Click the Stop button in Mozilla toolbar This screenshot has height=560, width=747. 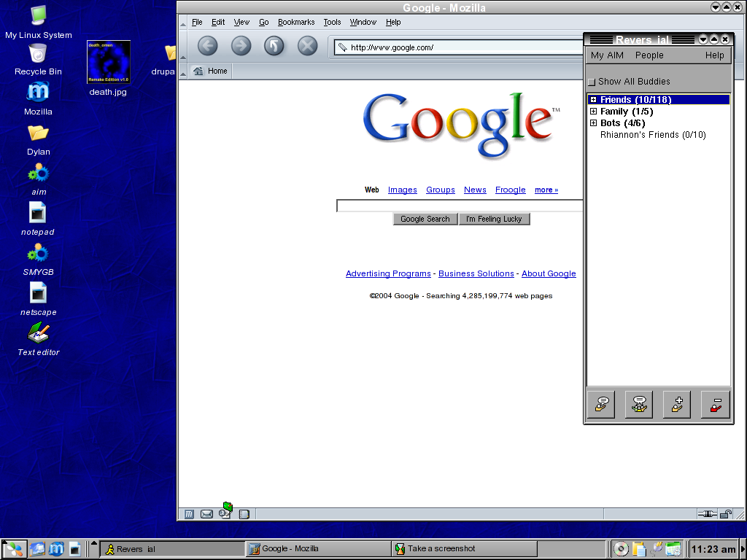tap(307, 46)
